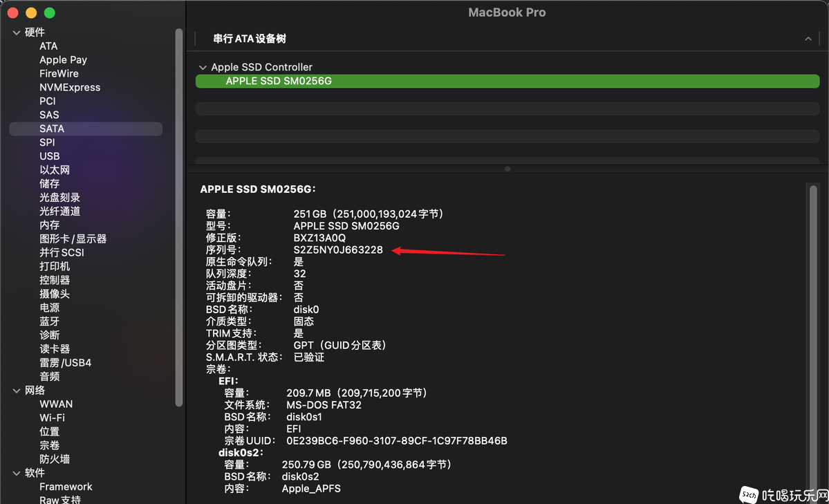829x504 pixels.
Task: Click the Apple_APFS content value
Action: 311,489
